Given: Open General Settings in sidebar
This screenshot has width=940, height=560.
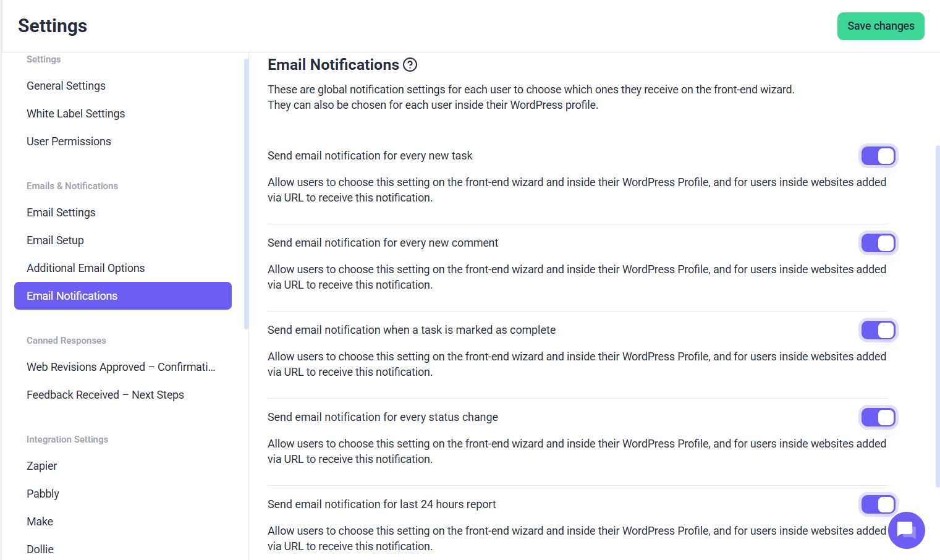Looking at the screenshot, I should (x=66, y=86).
